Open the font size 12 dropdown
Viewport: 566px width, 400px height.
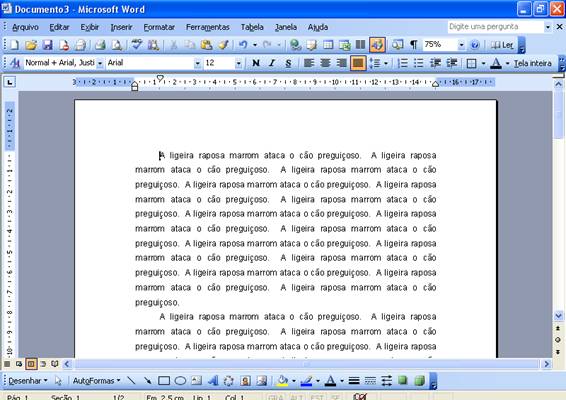click(238, 64)
